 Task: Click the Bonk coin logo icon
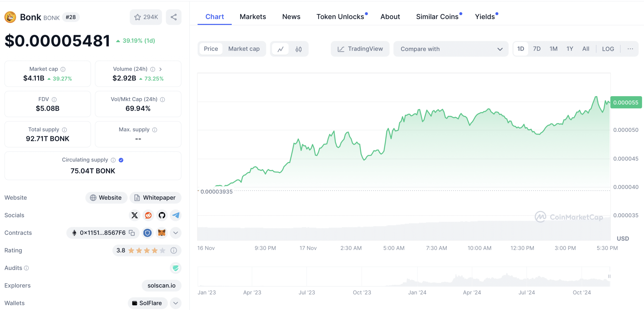10,17
